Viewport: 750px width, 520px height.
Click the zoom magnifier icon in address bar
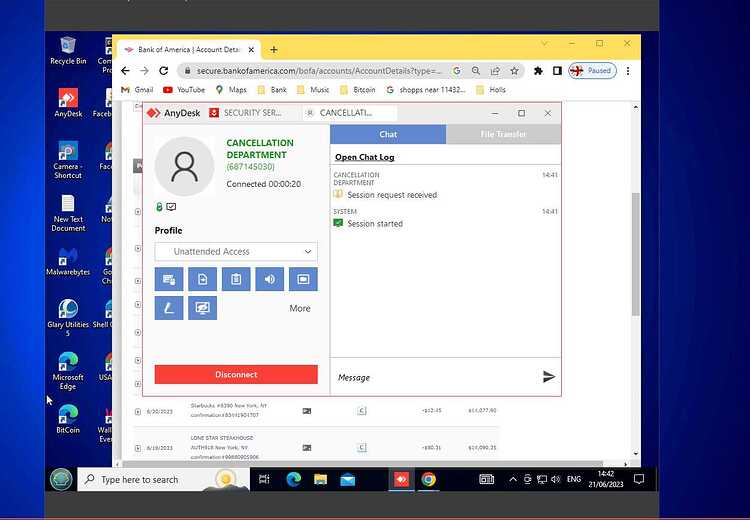click(x=475, y=71)
